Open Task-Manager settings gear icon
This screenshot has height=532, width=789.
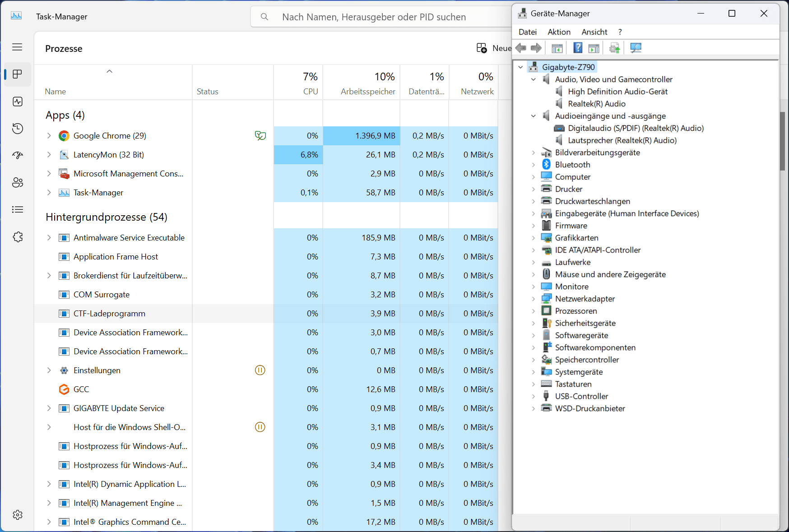tap(18, 515)
